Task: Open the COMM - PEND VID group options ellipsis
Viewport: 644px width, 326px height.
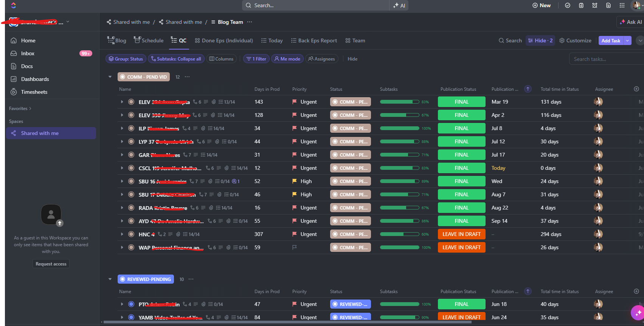Action: (x=187, y=77)
